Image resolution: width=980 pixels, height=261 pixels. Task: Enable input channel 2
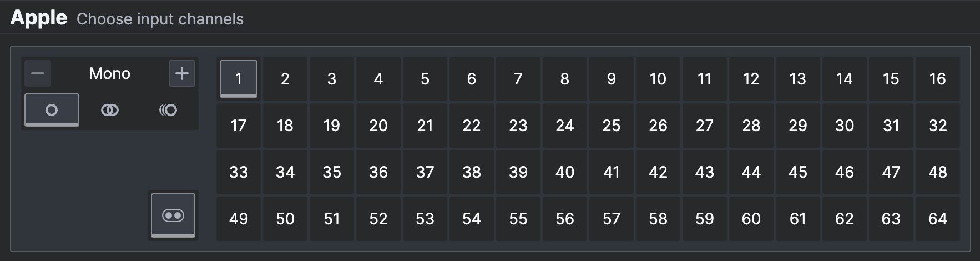coord(285,79)
